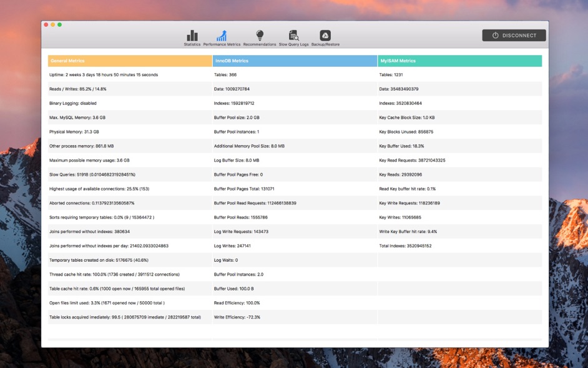The image size is (588, 368).
Task: Open the Statistics toolbar icon
Action: point(192,38)
